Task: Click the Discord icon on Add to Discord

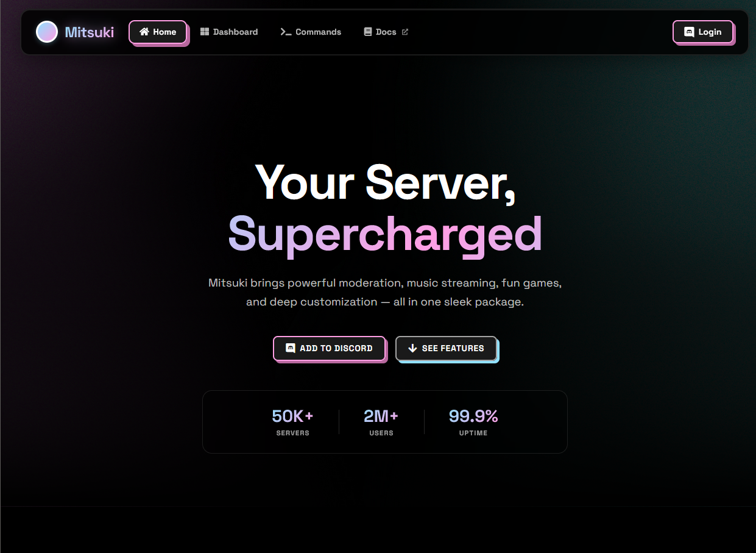Action: tap(289, 348)
